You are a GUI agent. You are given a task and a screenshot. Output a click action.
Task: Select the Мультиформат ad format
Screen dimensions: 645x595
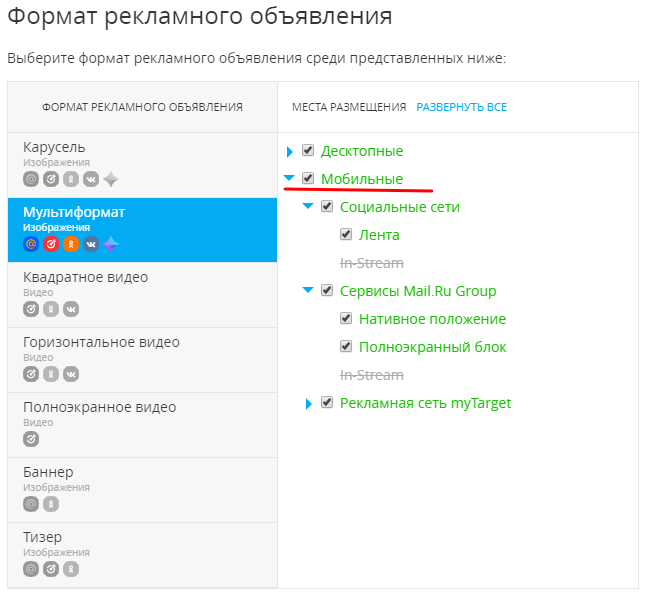(x=142, y=230)
